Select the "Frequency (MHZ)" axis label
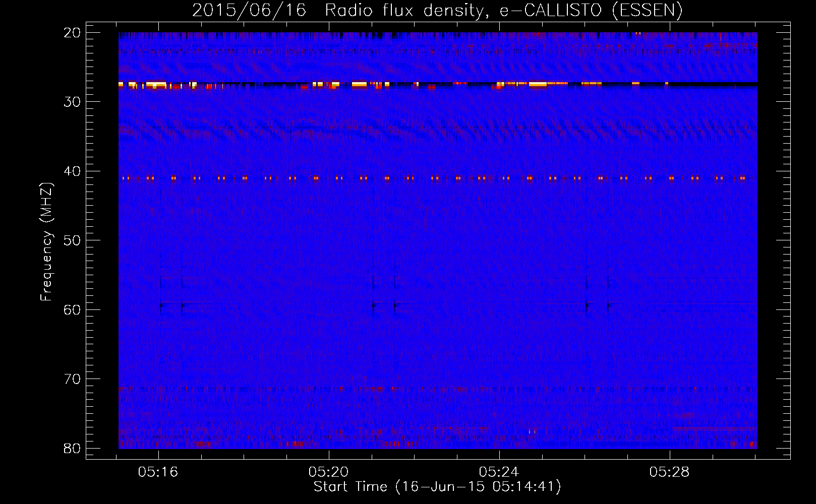This screenshot has width=816, height=504. coord(46,242)
